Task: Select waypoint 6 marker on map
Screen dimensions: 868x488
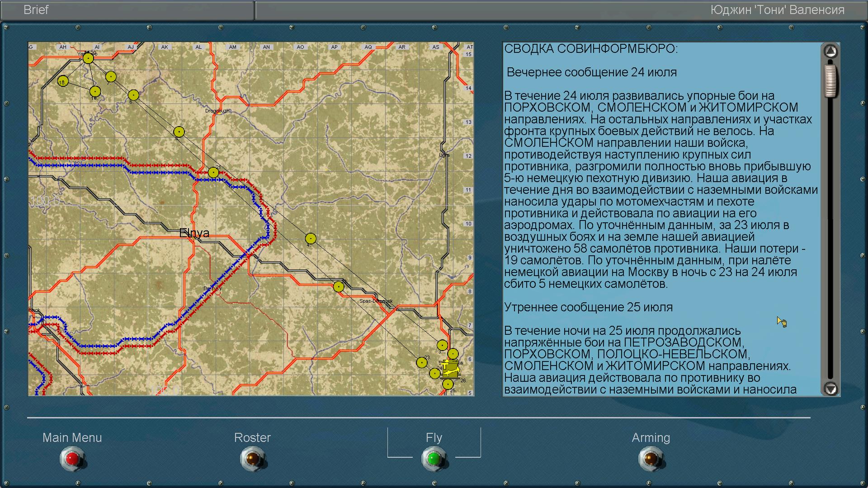Action: click(x=133, y=95)
